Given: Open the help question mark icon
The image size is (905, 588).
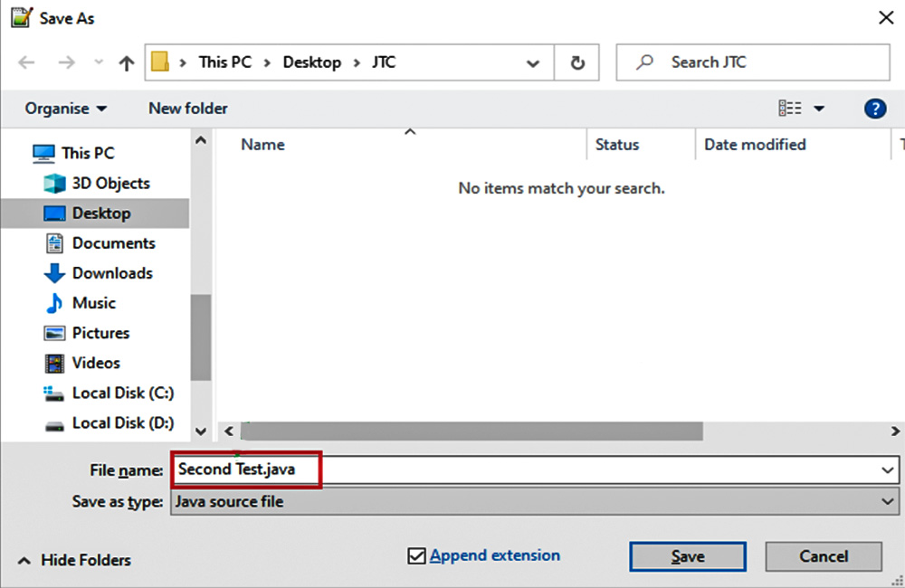Looking at the screenshot, I should pos(874,109).
